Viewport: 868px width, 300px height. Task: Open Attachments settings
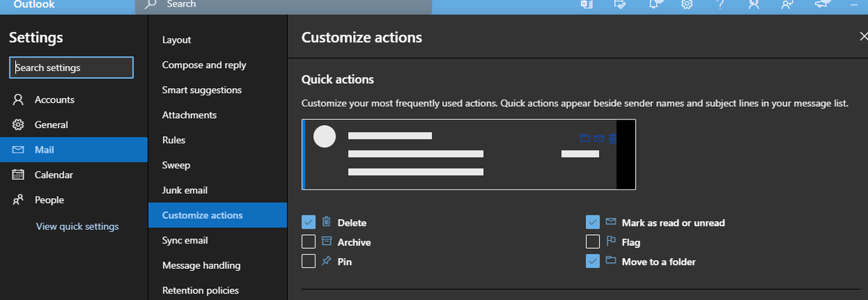[x=218, y=115]
